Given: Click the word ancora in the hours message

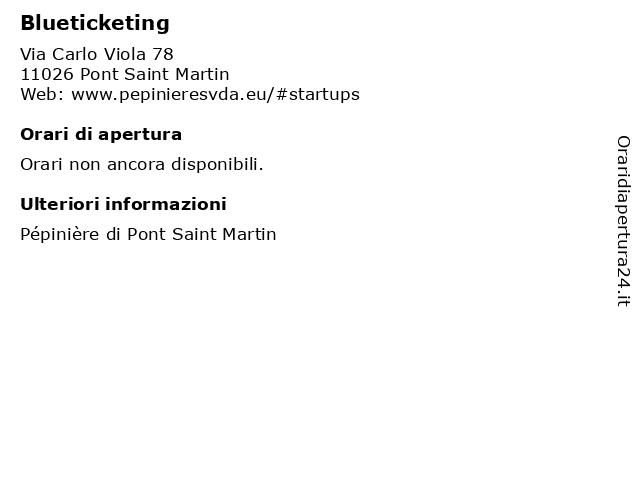Looking at the screenshot, I should (x=136, y=165).
